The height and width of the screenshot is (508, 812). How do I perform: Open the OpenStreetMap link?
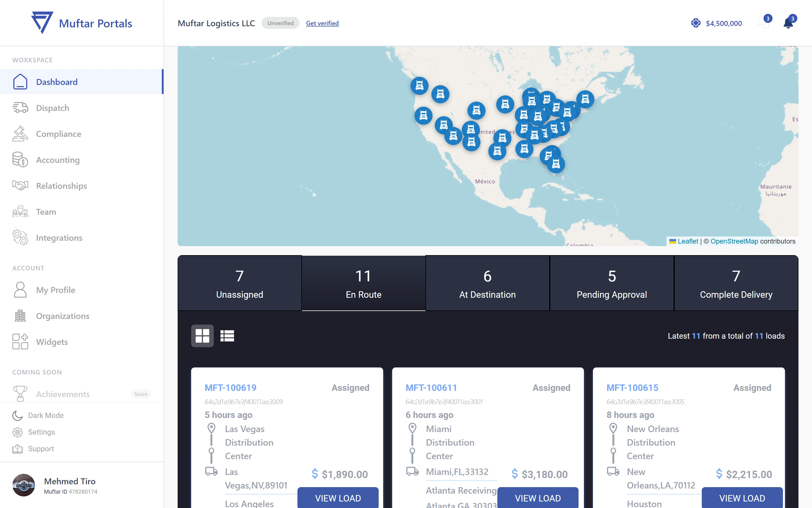click(734, 241)
